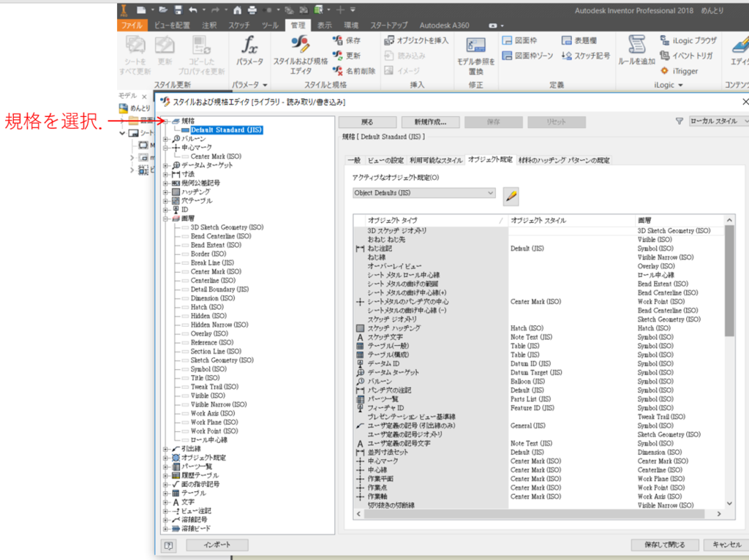Click 保存して閉じる button
Viewport: 749px width, 560px height.
click(x=664, y=545)
